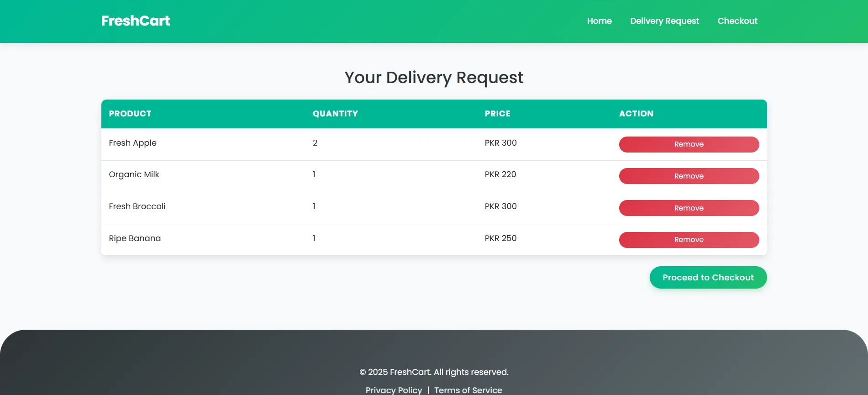
Task: Click the Action column header
Action: pyautogui.click(x=636, y=114)
